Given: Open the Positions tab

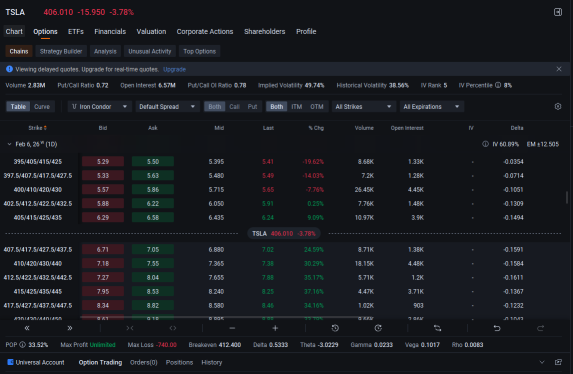Looking at the screenshot, I should point(179,362).
